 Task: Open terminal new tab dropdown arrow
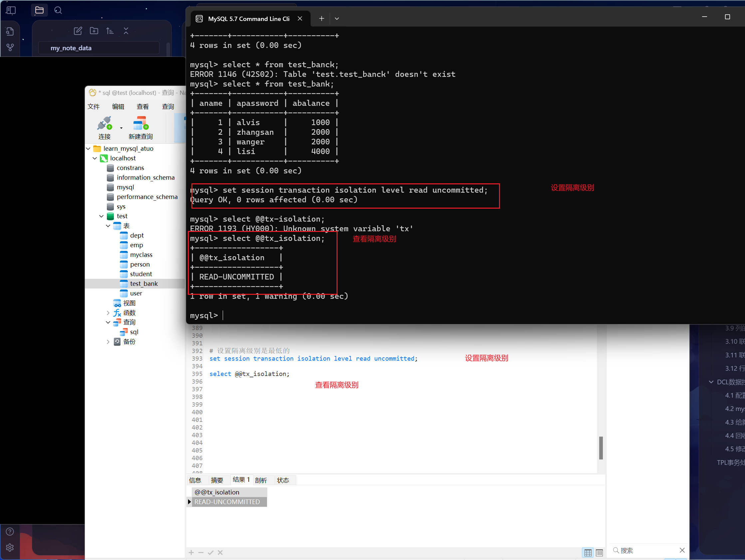[337, 19]
